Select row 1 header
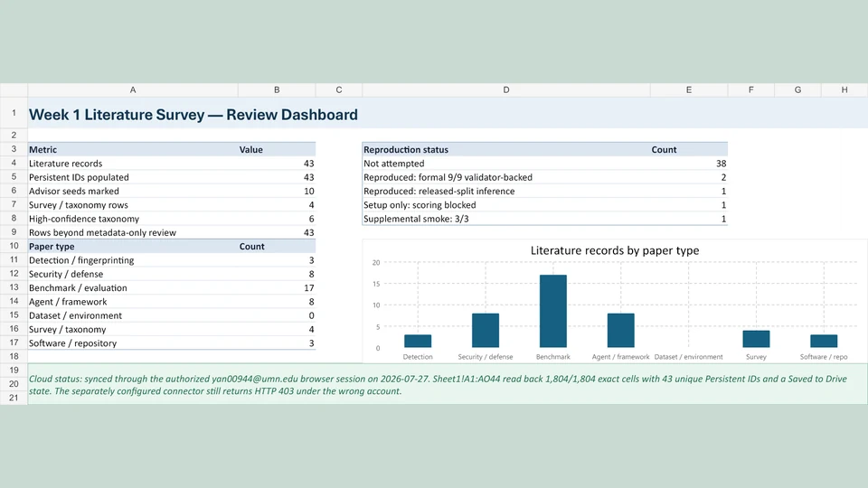Viewport: 868px width, 488px height. coord(14,113)
